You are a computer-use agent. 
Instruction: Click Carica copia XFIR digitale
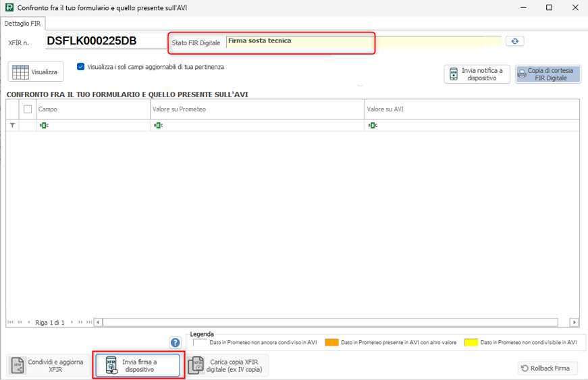tap(228, 366)
